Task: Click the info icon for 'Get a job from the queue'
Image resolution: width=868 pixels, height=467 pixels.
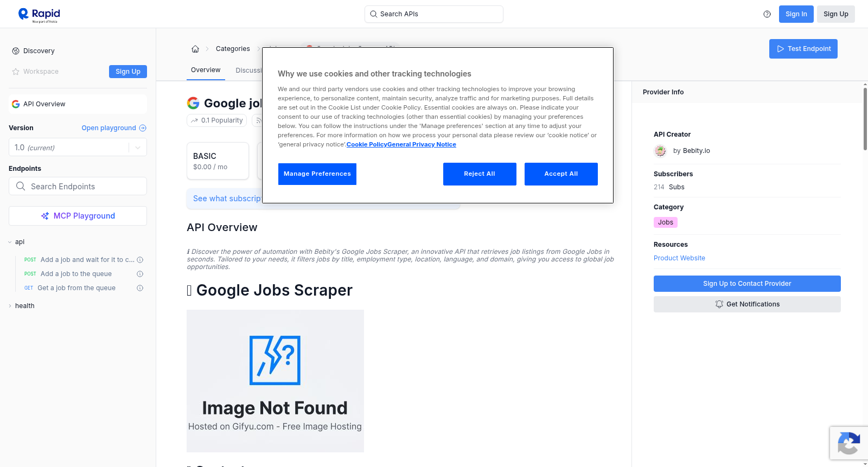Action: pos(140,288)
